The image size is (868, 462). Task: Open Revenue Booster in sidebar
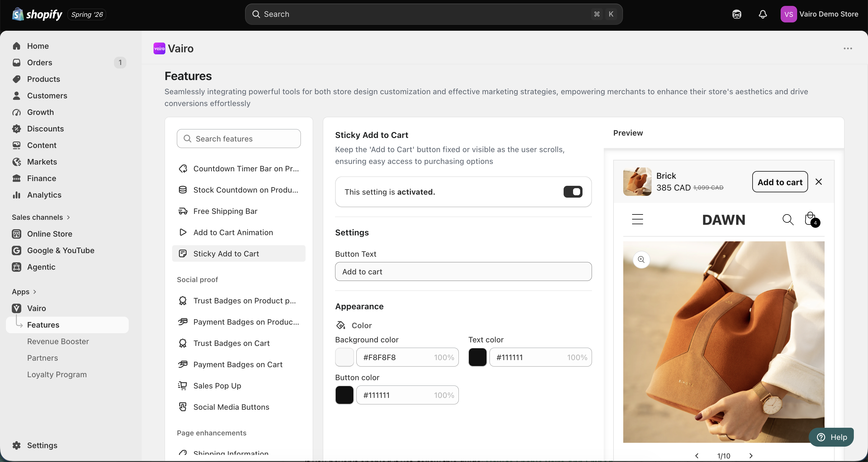(x=58, y=341)
